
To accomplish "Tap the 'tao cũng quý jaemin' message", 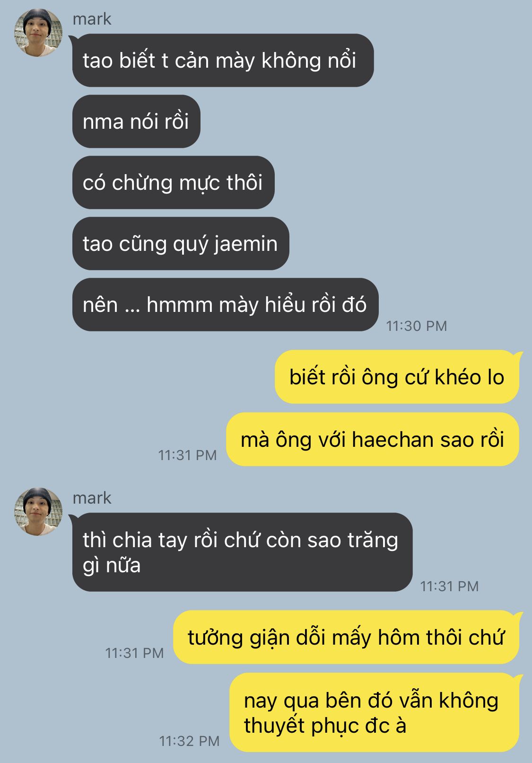I will [181, 243].
